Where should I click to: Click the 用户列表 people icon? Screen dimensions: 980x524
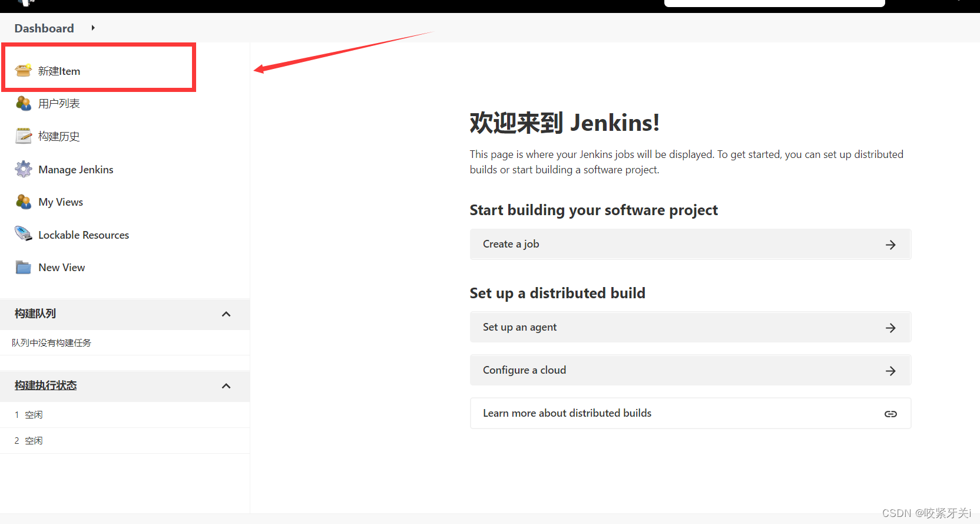[24, 104]
